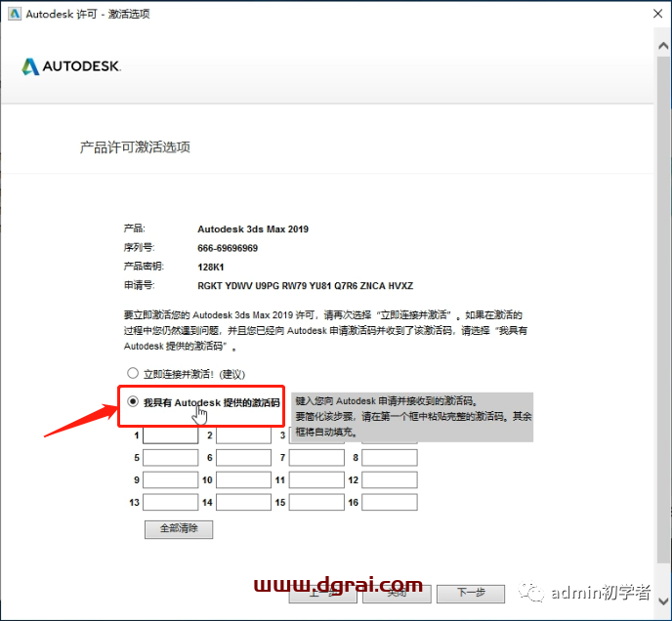
Task: Click activation code field 14
Action: pyautogui.click(x=243, y=502)
